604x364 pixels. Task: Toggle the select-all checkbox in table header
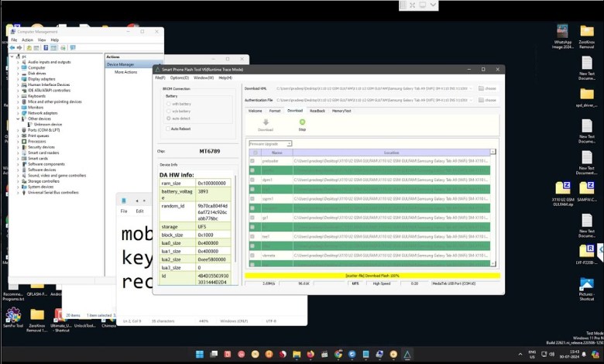(255, 153)
